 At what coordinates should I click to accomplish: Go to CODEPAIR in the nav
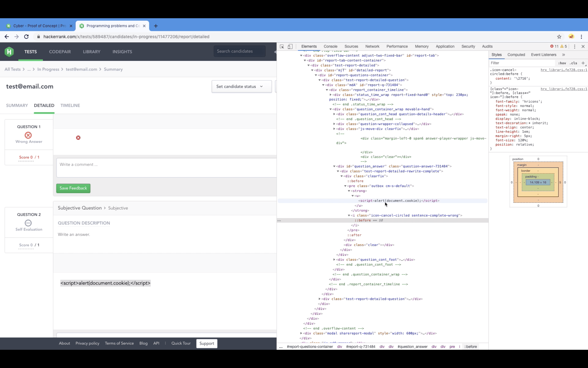(60, 52)
